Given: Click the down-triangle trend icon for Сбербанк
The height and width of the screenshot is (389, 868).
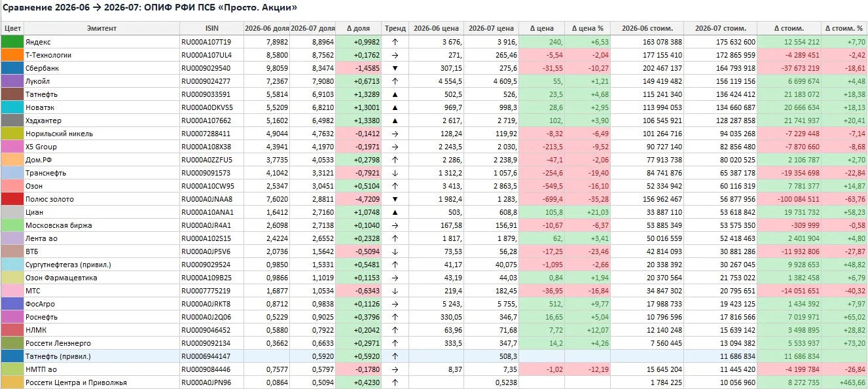Looking at the screenshot, I should (395, 68).
